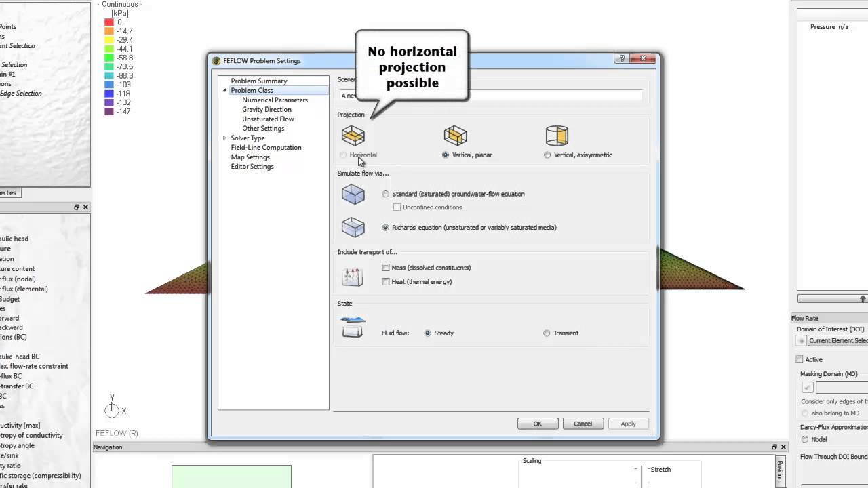This screenshot has width=868, height=488.
Task: Click the purple -147 kPa legend swatch
Action: [109, 111]
